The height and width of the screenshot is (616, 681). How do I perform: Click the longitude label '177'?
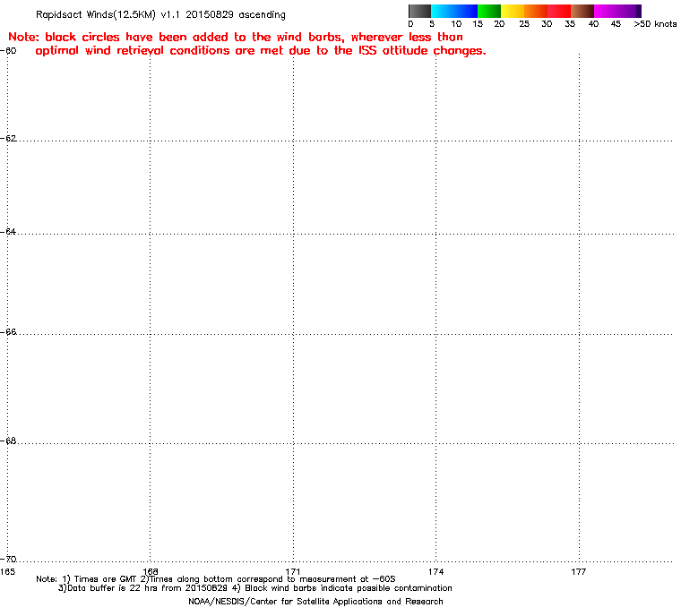click(579, 571)
